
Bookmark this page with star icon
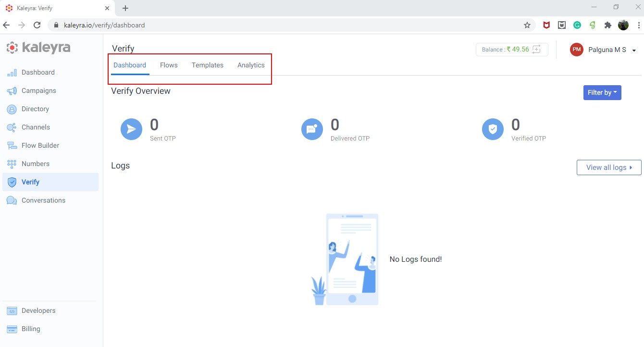527,25
